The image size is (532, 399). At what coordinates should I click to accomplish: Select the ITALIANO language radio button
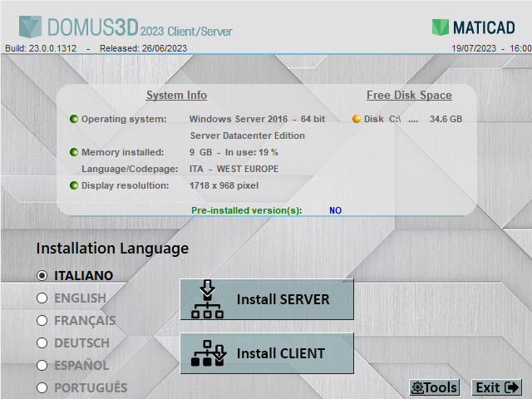point(42,275)
